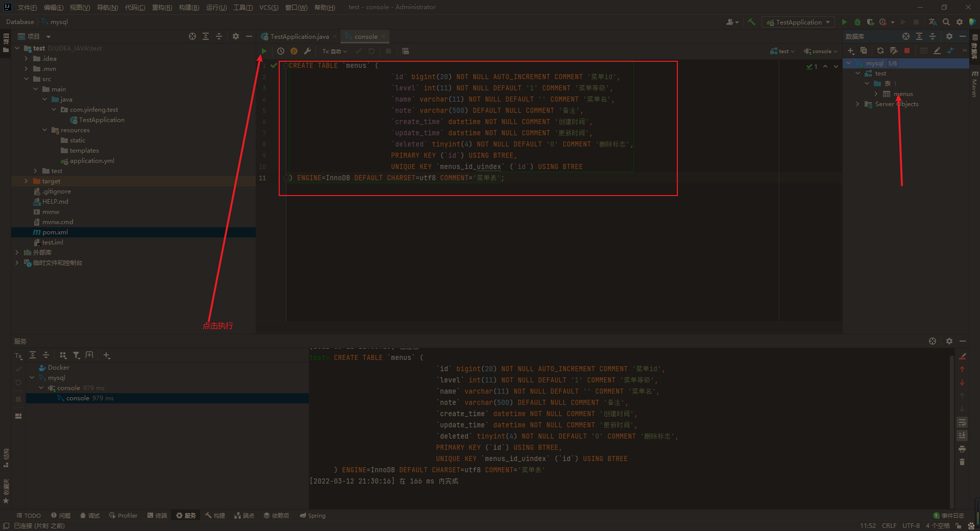Click the Group By icon in services toolbar
980x531 pixels.
[x=63, y=355]
